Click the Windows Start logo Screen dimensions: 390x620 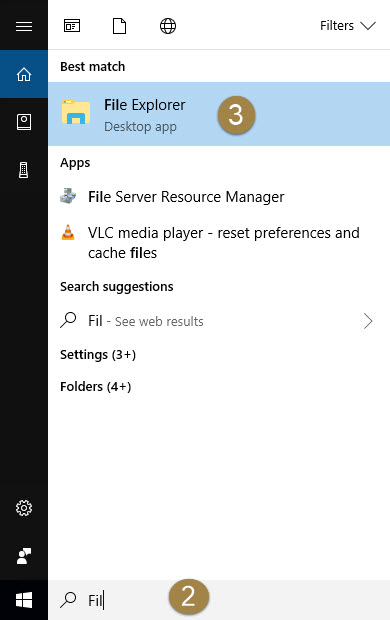(x=24, y=600)
